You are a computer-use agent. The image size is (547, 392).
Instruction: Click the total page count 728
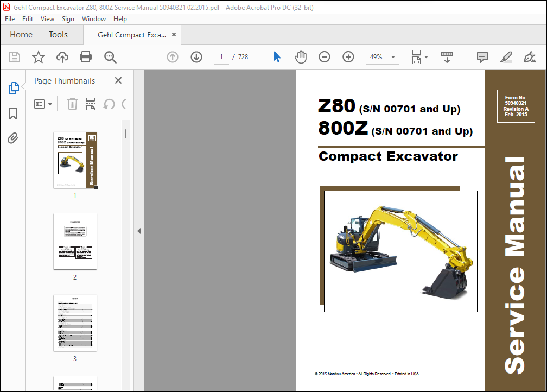tap(243, 57)
